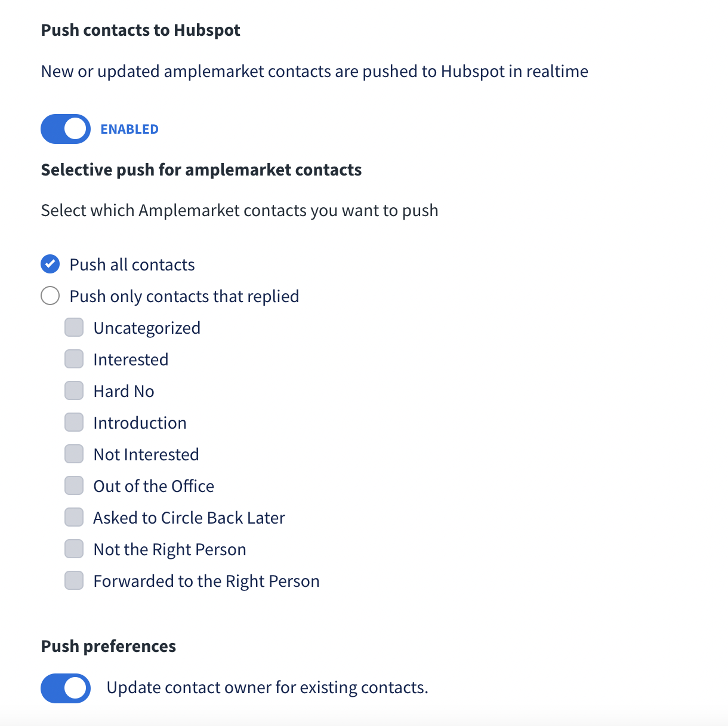The width and height of the screenshot is (728, 726).
Task: Click the ENABLED status label
Action: [129, 130]
